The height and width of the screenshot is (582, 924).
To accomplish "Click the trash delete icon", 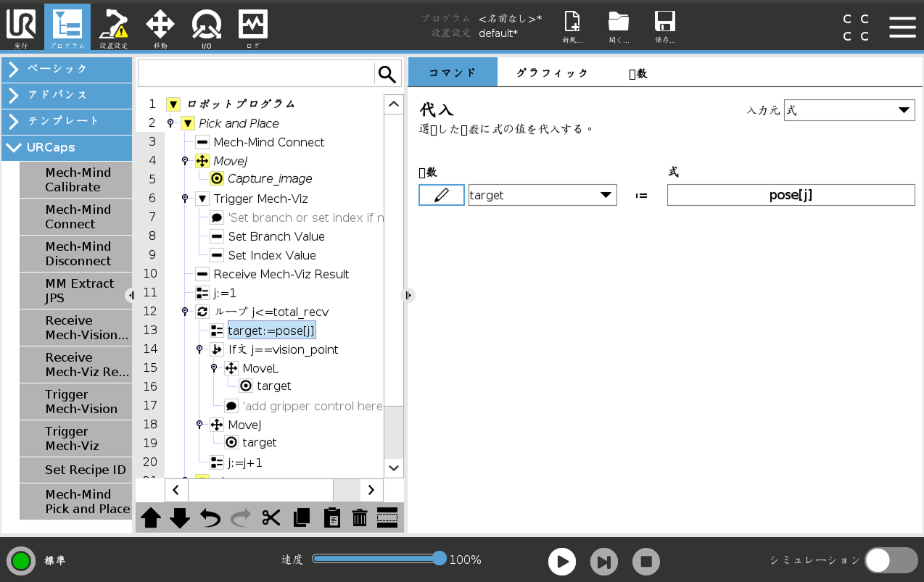I will [360, 517].
